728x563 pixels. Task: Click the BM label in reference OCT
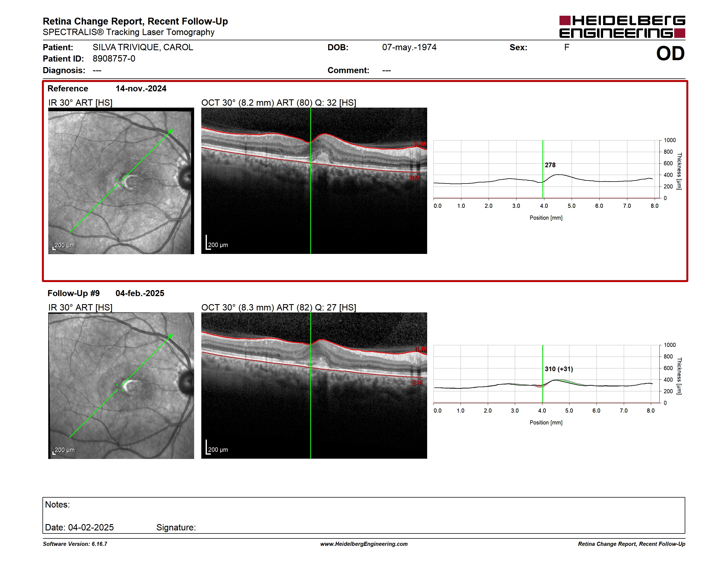[x=415, y=178]
